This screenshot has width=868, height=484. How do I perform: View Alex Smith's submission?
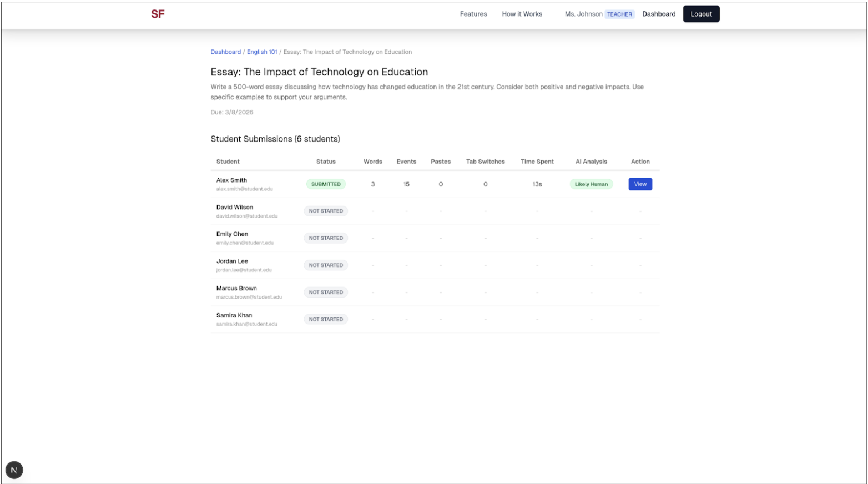click(640, 184)
